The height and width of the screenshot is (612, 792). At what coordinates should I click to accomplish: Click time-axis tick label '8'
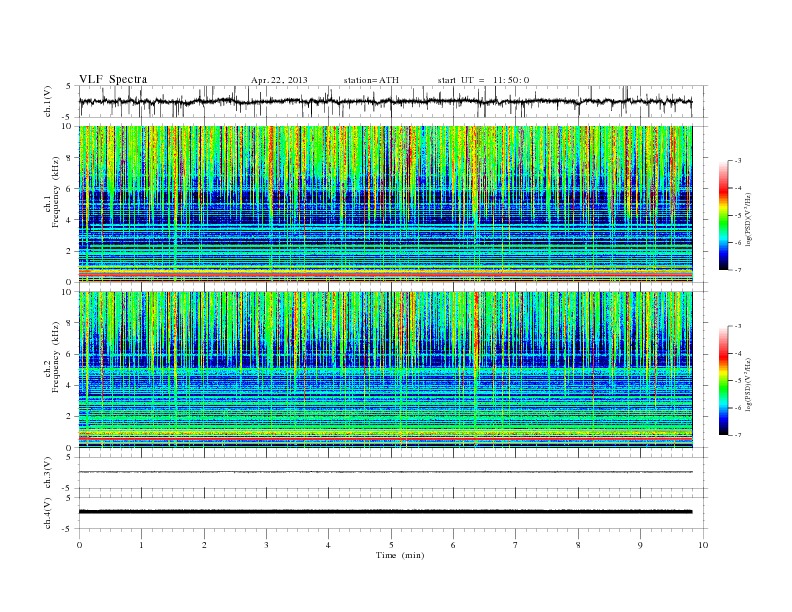(x=578, y=545)
